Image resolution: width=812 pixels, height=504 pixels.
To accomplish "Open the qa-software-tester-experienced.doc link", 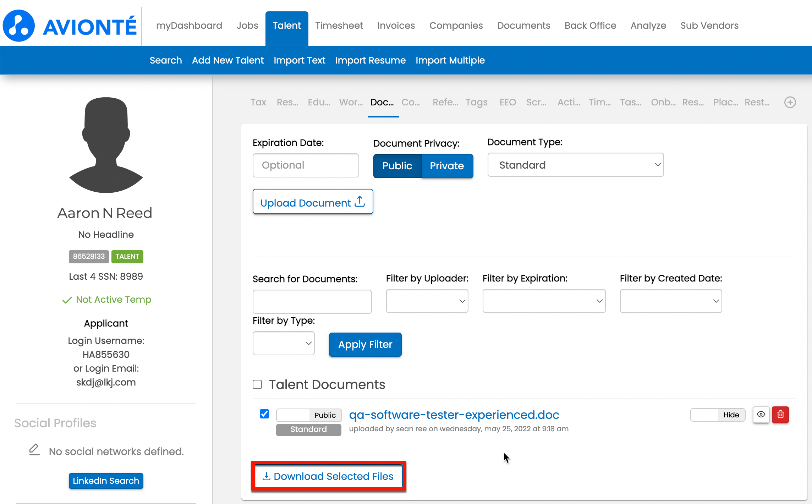I will (454, 415).
